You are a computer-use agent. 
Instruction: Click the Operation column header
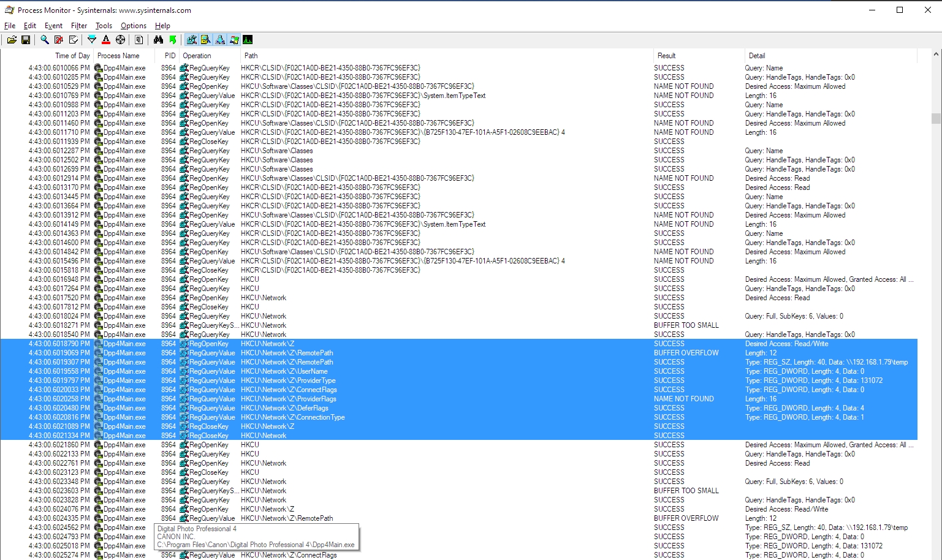tap(197, 56)
